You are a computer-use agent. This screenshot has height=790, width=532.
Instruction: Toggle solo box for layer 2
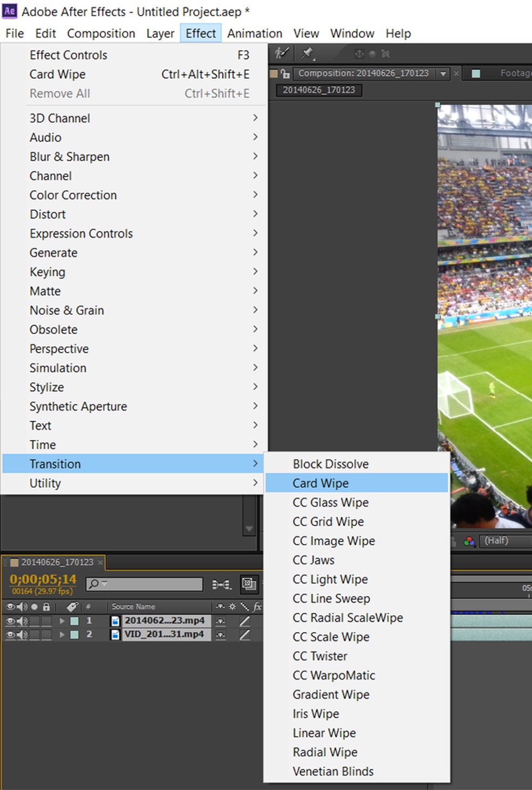[35, 634]
